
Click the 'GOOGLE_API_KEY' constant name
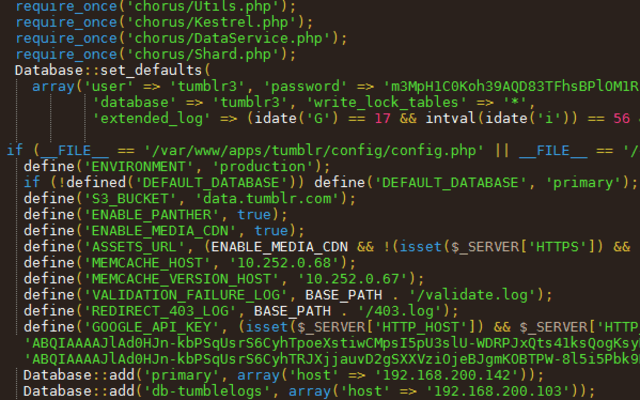click(x=151, y=327)
